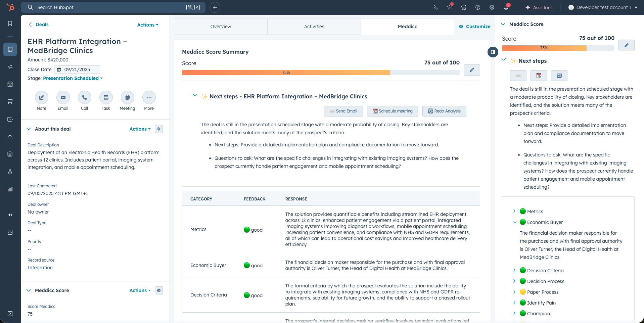Edit score with pencil icon in summary
This screenshot has height=323, width=644.
tap(471, 70)
